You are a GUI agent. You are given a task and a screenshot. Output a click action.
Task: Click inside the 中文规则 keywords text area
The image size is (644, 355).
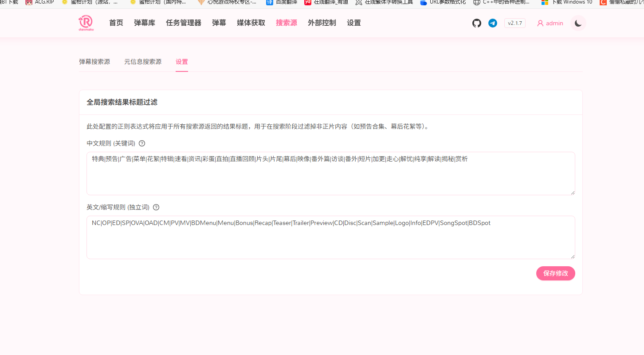[330, 173]
